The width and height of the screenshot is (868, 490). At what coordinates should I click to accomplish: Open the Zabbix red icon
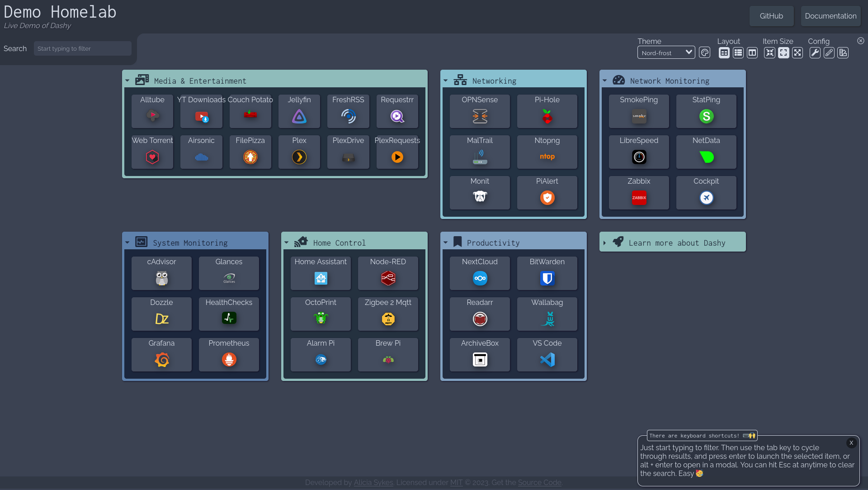pos(639,198)
